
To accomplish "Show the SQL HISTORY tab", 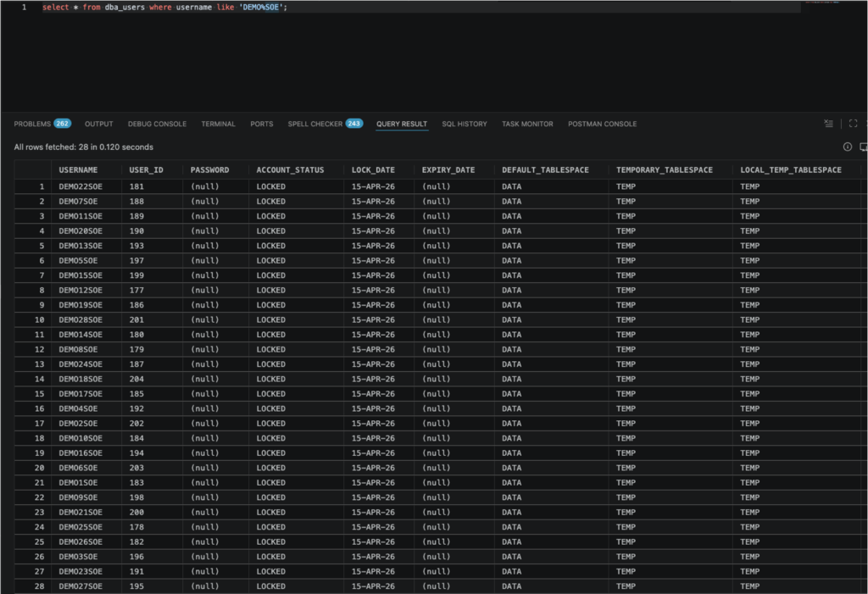I will (x=465, y=124).
